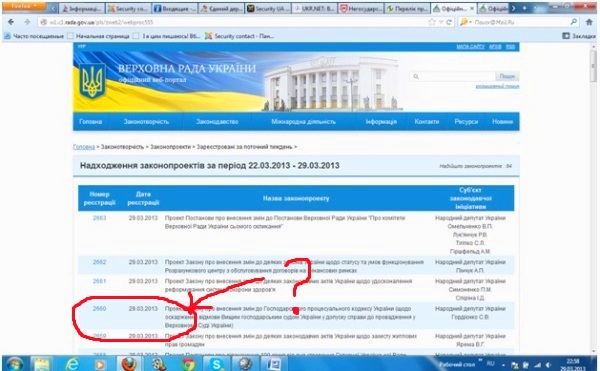
Task: Open Internet Explorer from the taskbar
Action: [x=72, y=363]
